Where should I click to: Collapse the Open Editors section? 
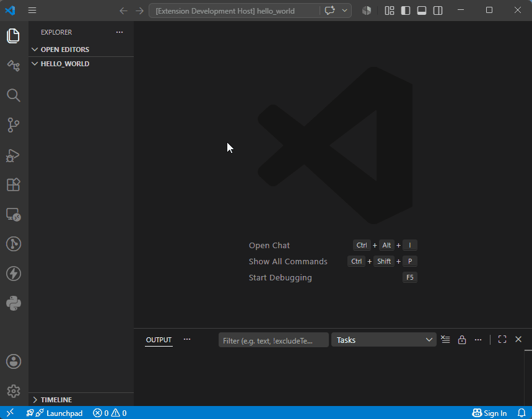tap(81, 50)
